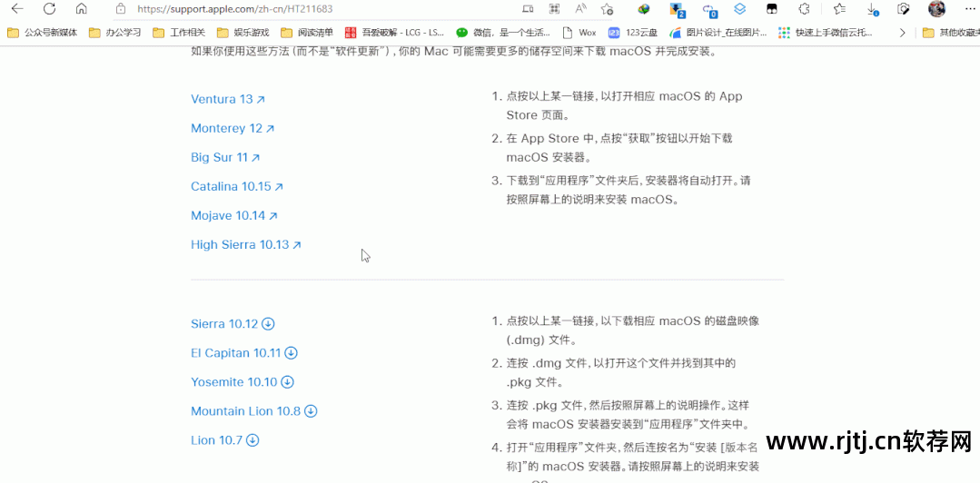
Task: Open 公众号新媒体 bookmark folder
Action: click(42, 33)
